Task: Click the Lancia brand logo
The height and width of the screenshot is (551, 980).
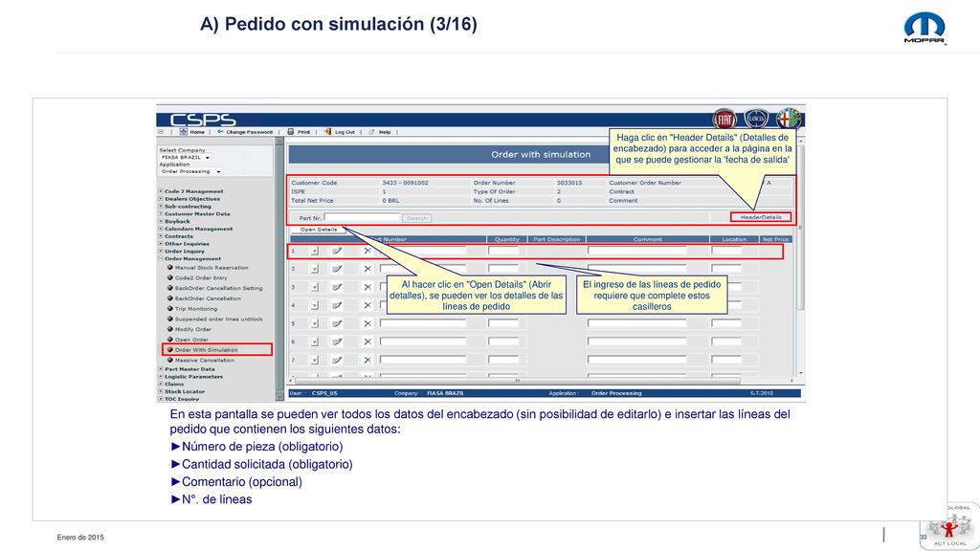Action: click(x=756, y=119)
